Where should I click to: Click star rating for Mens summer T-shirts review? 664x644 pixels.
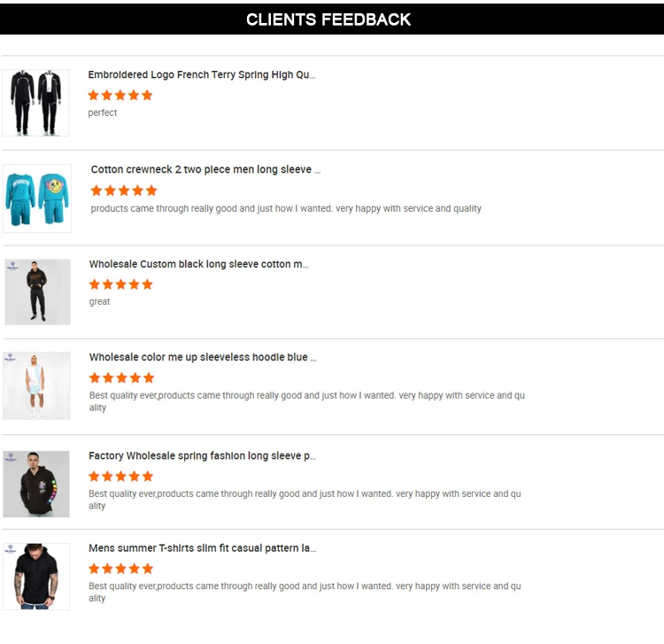pos(121,569)
